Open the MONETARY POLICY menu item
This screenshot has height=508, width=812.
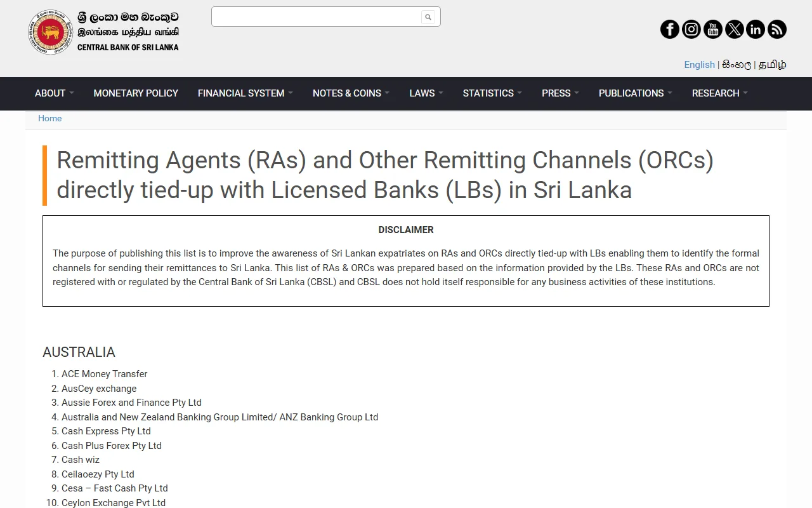tap(136, 93)
